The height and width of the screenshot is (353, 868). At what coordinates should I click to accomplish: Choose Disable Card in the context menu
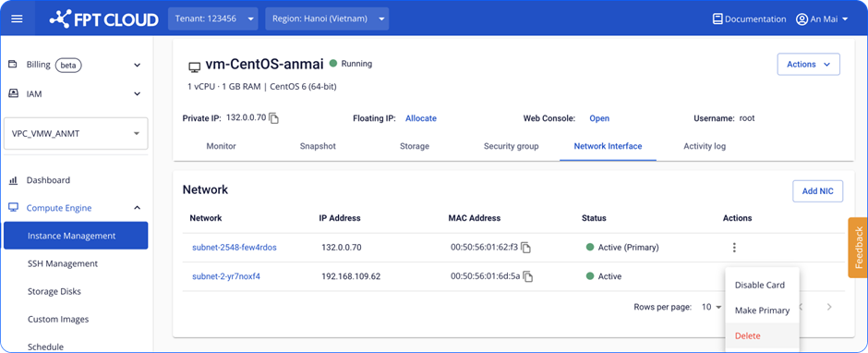[x=759, y=285]
